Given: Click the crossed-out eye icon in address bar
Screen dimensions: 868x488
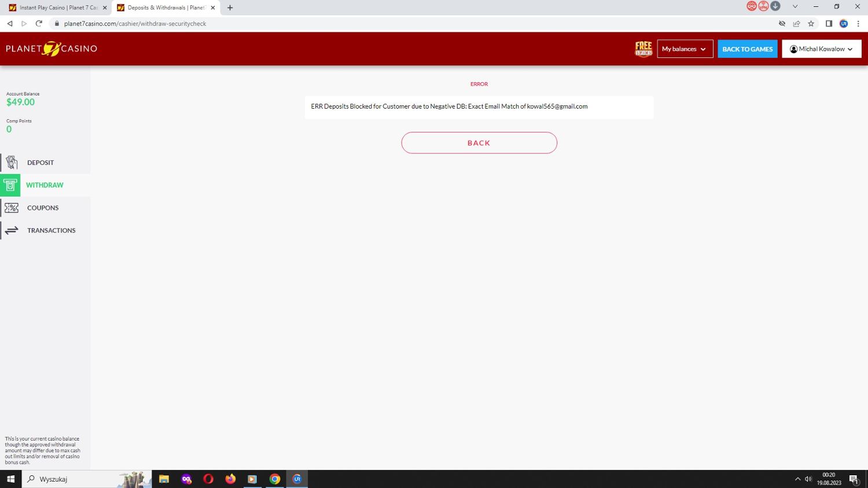Looking at the screenshot, I should click(782, 24).
